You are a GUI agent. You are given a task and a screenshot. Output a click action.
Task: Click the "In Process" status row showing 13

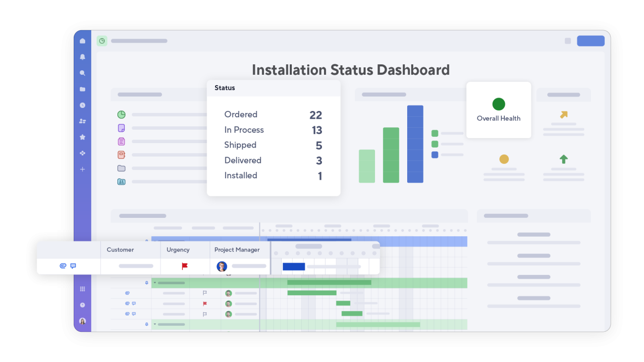click(273, 130)
